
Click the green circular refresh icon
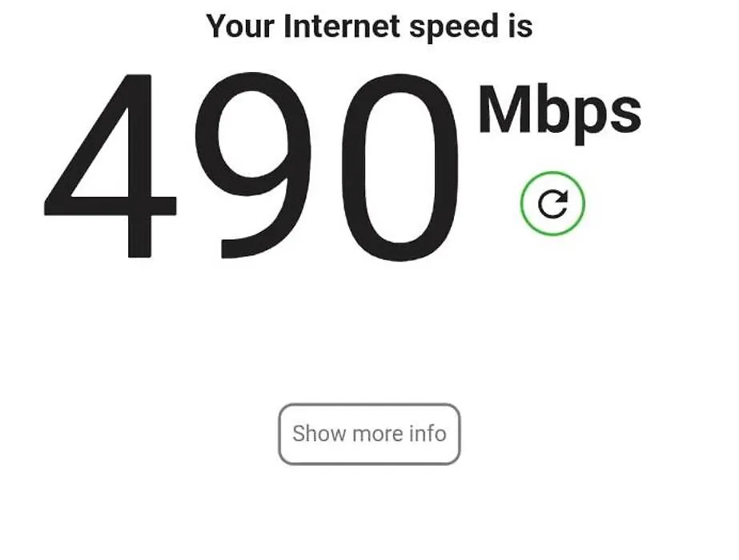click(x=552, y=203)
